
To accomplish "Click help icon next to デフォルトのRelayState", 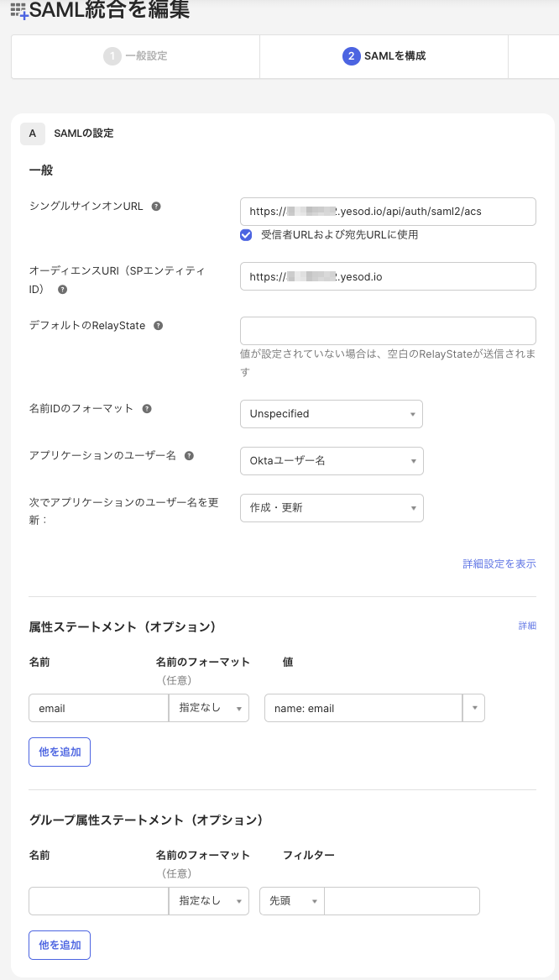I will point(159,325).
